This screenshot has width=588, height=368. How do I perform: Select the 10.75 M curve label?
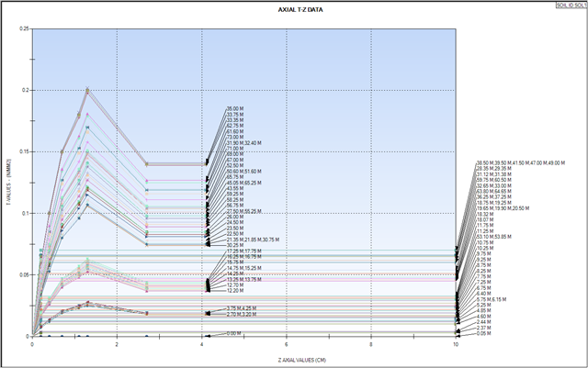tap(485, 242)
